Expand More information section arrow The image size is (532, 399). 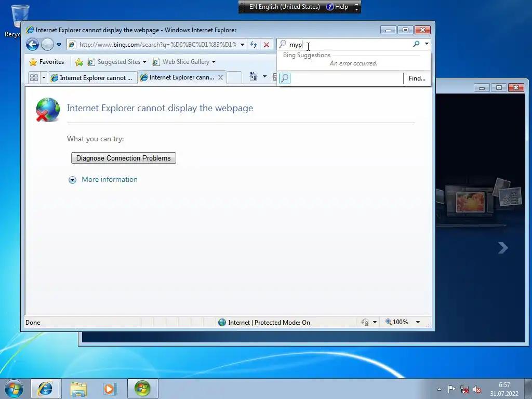pos(72,180)
